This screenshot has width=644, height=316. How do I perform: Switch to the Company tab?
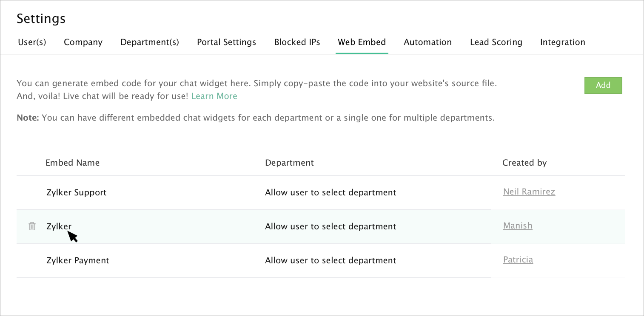(x=83, y=42)
